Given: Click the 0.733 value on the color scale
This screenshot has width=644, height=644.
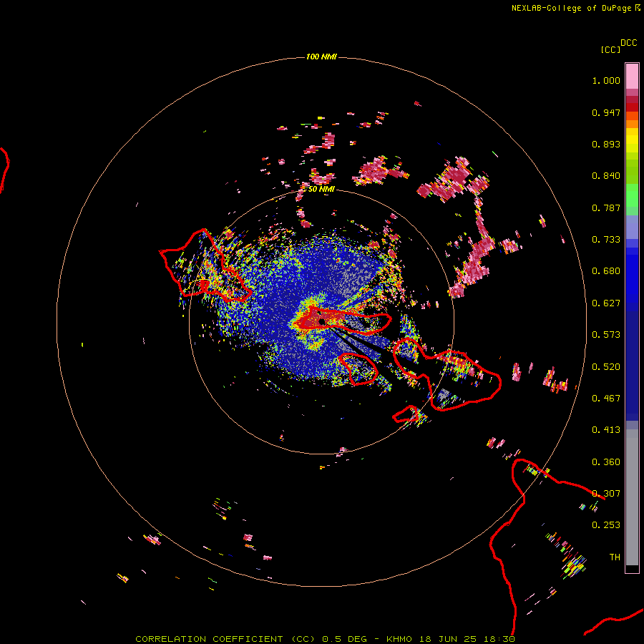Looking at the screenshot, I should pos(606,240).
